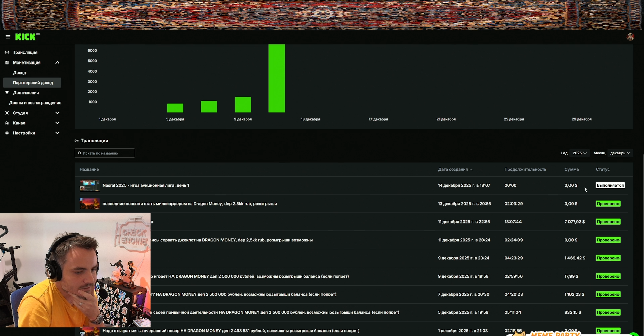Click the Трансляция broadcast icon in sidebar
This screenshot has height=336, width=644.
[x=7, y=52]
